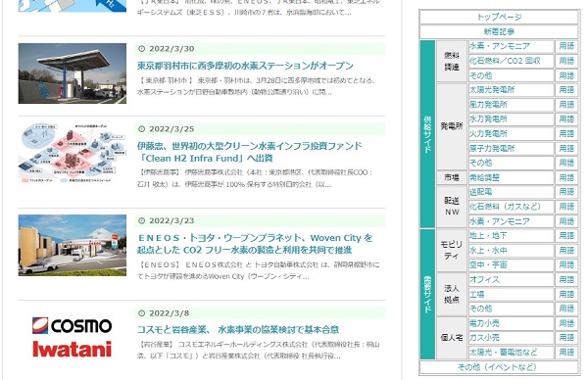Open その他(イベントなど) at the sidebar bottom

pyautogui.click(x=497, y=367)
